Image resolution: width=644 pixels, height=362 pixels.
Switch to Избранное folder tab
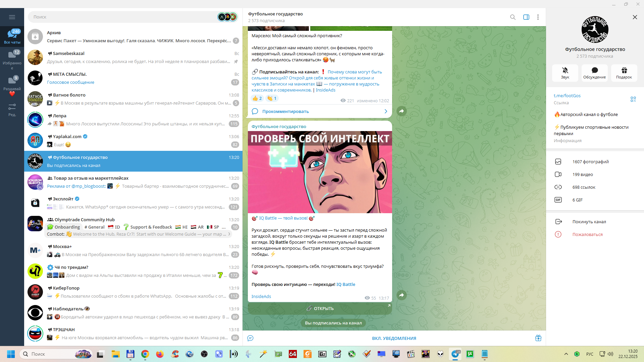click(12, 59)
